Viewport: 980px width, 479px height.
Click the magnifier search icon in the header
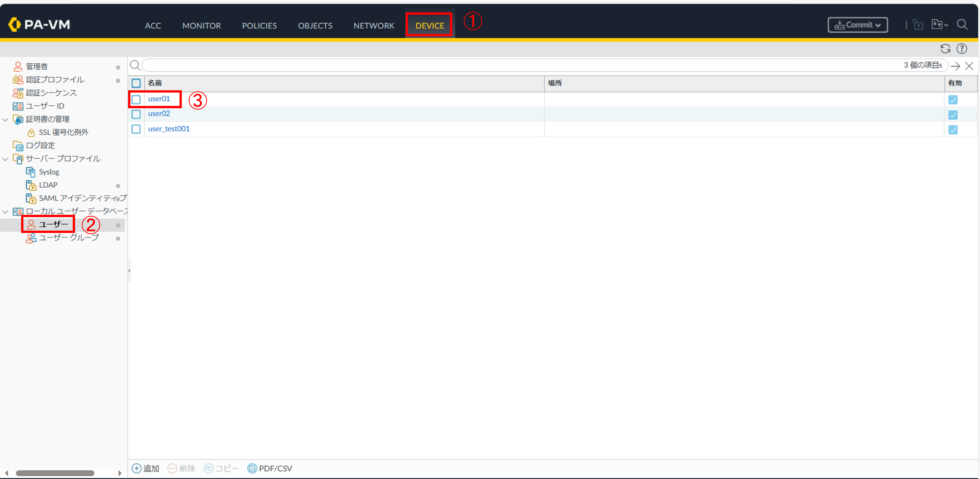click(x=962, y=25)
